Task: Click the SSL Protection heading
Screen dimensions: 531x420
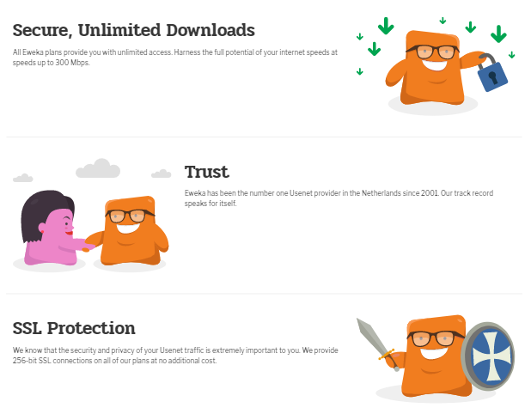Action: tap(74, 328)
